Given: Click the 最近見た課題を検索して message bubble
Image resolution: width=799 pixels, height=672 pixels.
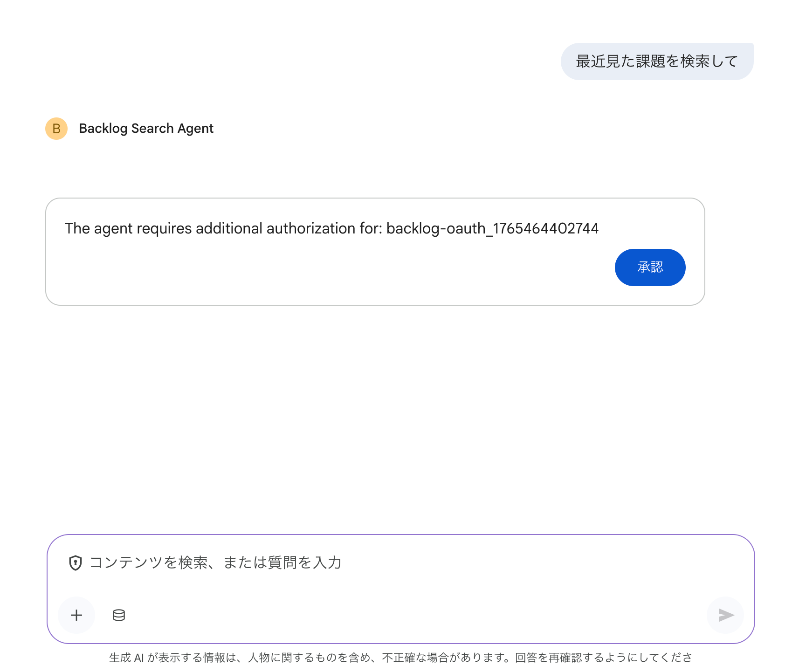Looking at the screenshot, I should tap(656, 62).
